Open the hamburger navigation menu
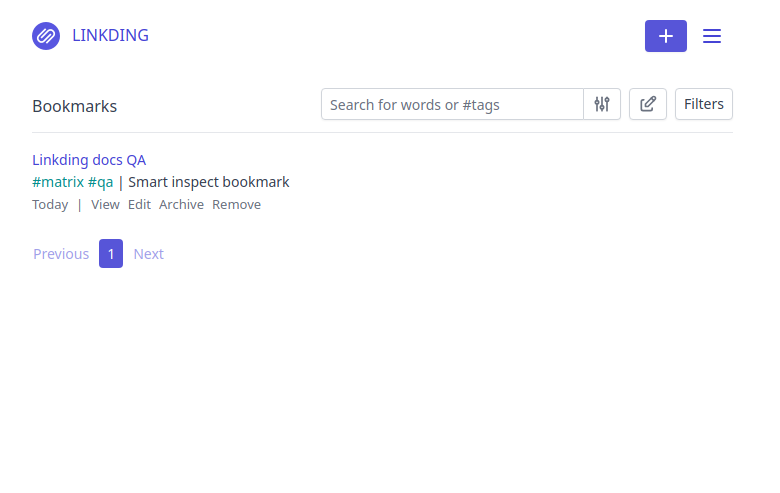The image size is (780, 493). click(x=712, y=36)
